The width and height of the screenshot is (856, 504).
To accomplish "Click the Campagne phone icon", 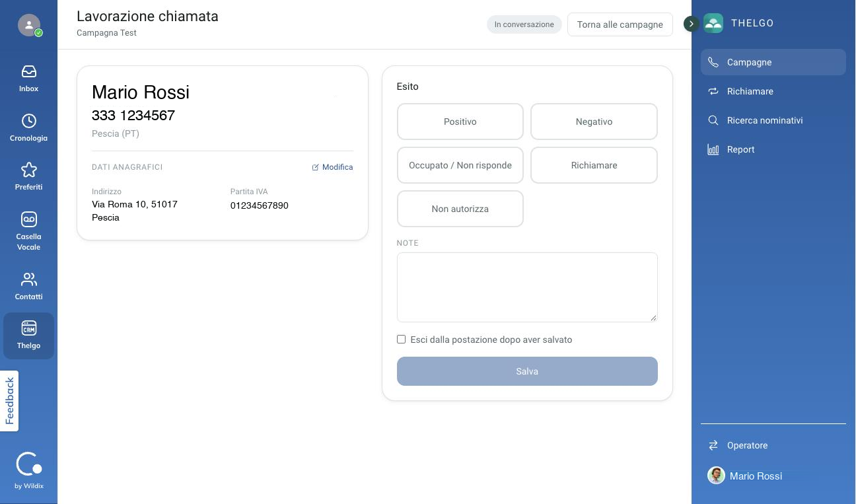I will (713, 62).
